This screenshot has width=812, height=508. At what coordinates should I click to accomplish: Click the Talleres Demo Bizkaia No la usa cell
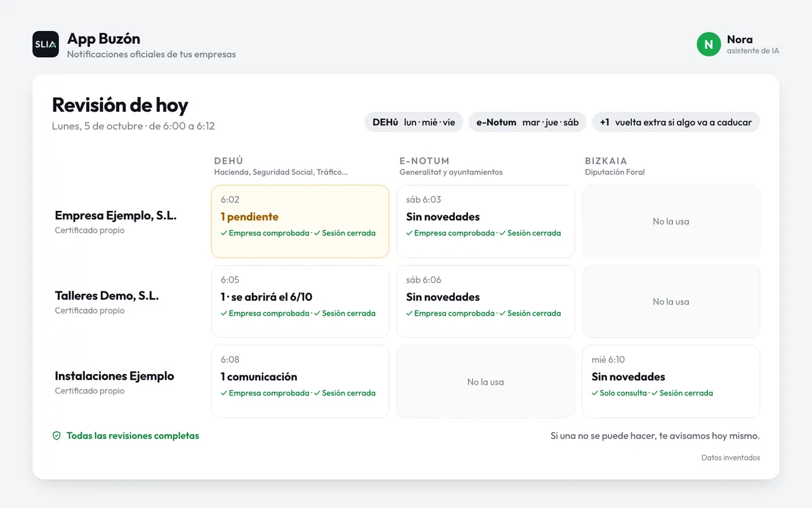(671, 302)
